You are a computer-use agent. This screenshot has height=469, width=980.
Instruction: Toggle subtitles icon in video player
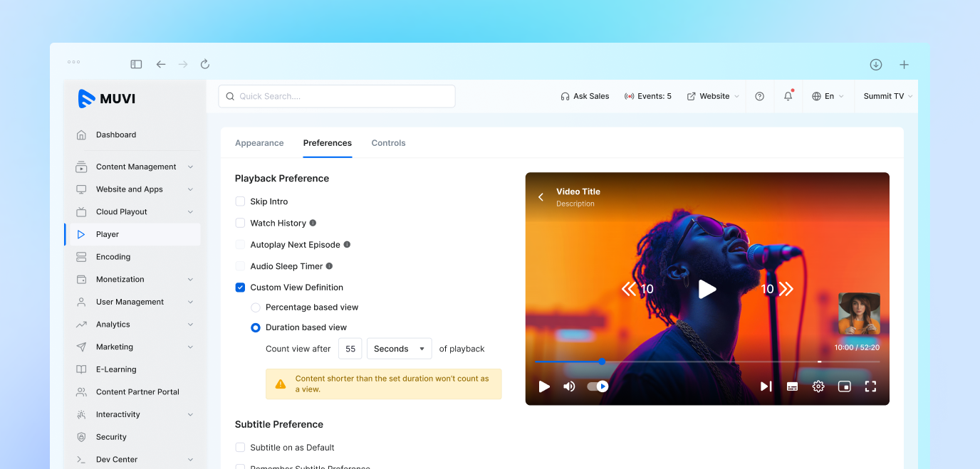click(x=792, y=386)
